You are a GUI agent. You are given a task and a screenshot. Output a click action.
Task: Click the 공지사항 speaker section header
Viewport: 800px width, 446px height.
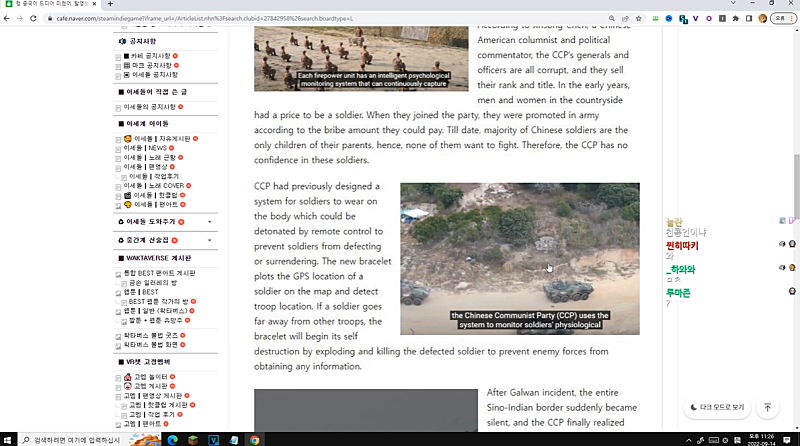(137, 41)
